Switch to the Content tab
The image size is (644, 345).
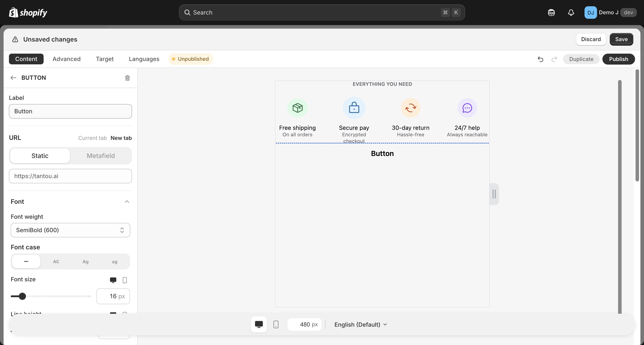click(26, 59)
